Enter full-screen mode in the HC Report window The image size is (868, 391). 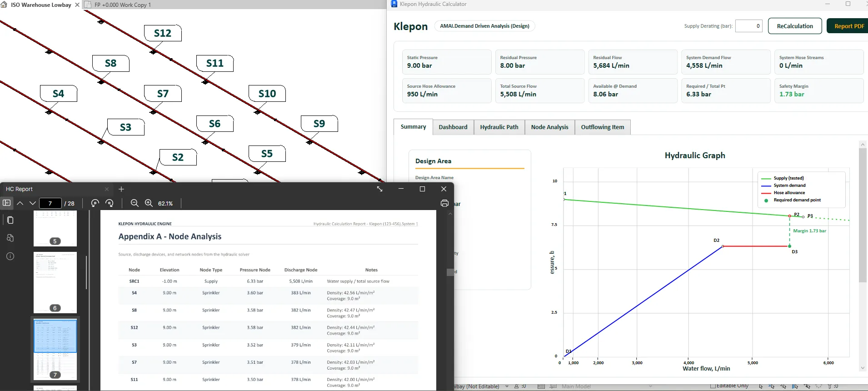coord(379,189)
